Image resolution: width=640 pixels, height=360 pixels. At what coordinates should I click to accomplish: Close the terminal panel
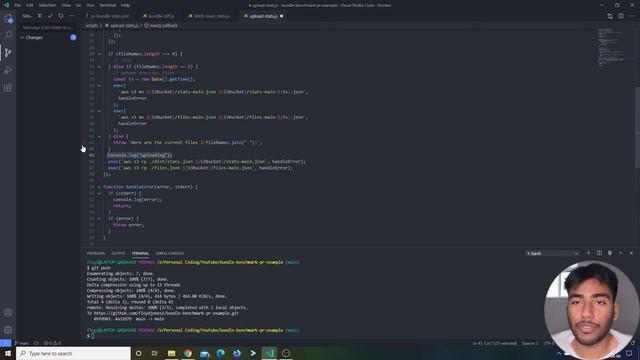(x=631, y=253)
